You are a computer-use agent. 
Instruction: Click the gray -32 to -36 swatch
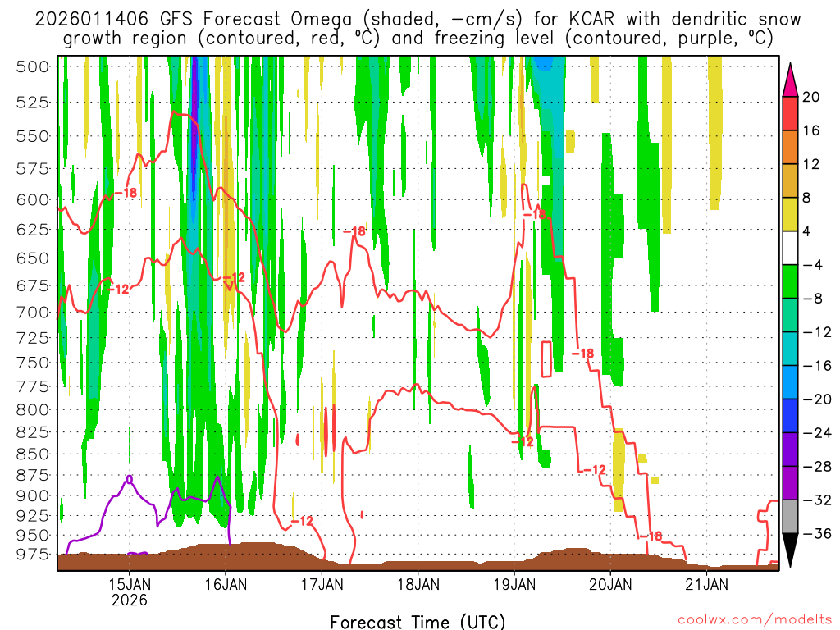[x=790, y=517]
